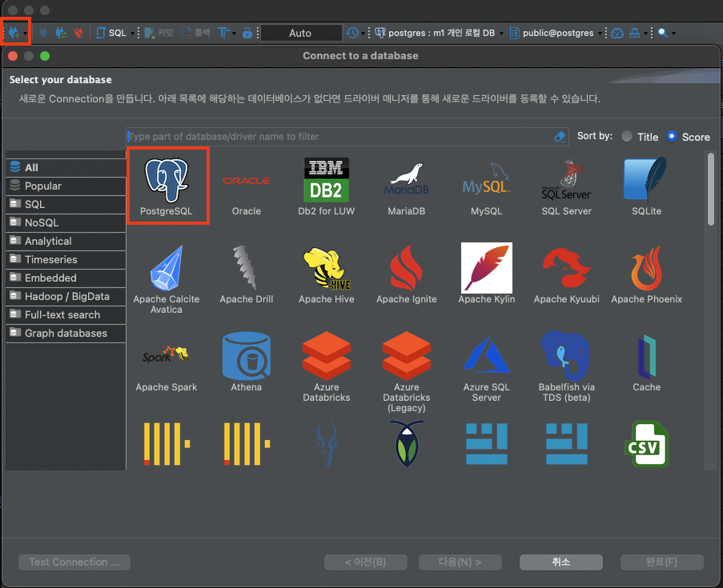Select the NoSQL category
This screenshot has height=588, width=723.
coord(66,222)
